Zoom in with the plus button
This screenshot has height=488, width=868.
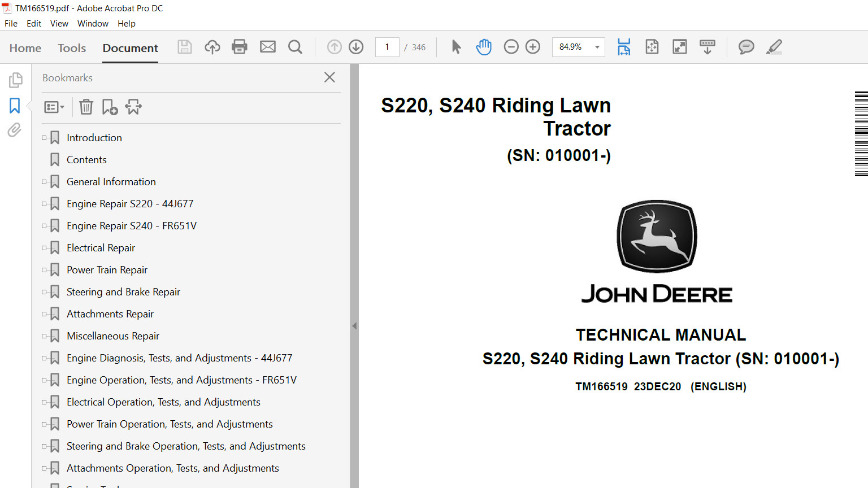(x=533, y=47)
